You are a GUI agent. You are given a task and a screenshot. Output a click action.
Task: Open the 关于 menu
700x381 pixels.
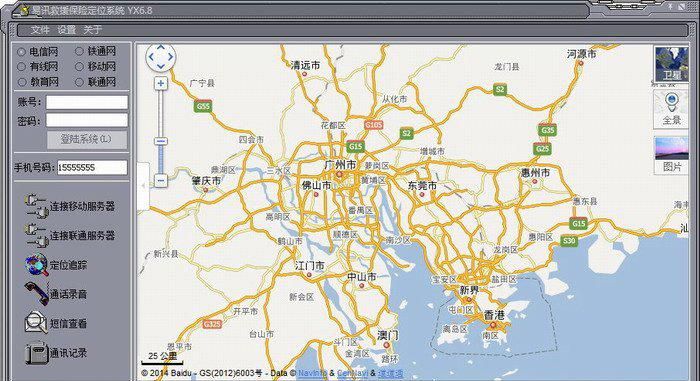(x=92, y=30)
